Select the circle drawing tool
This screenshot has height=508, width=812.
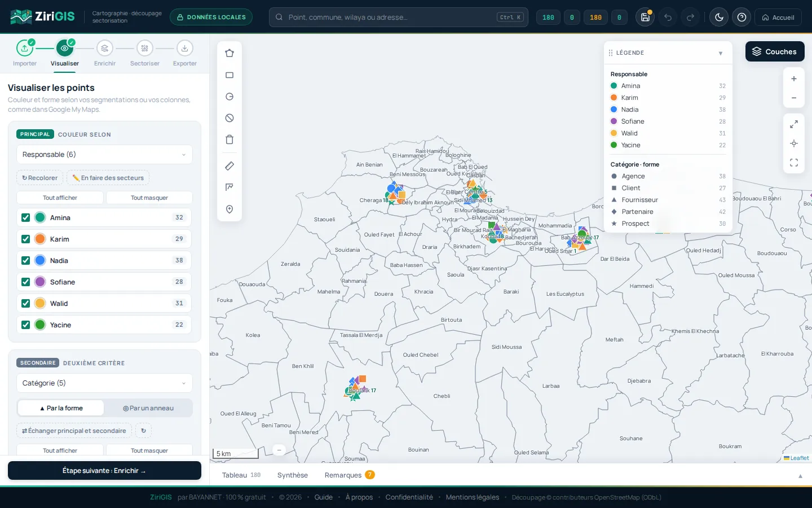click(230, 97)
